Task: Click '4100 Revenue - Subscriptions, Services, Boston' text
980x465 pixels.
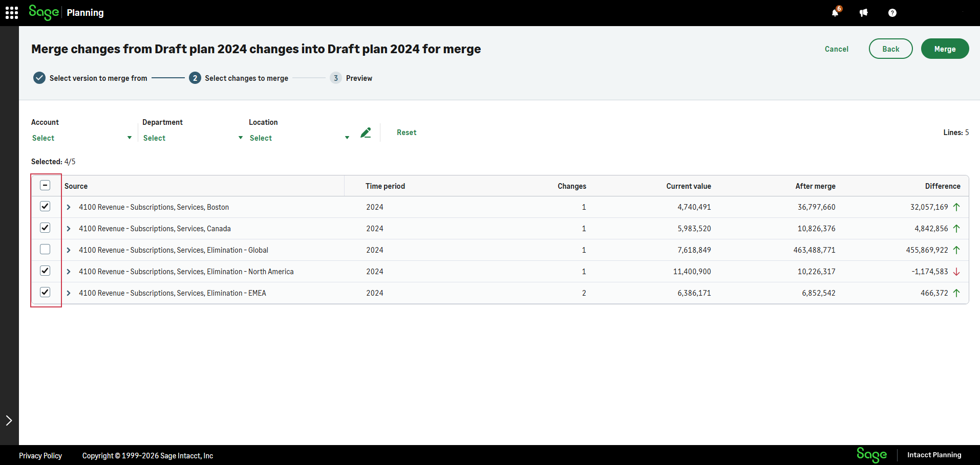Action: (x=154, y=207)
